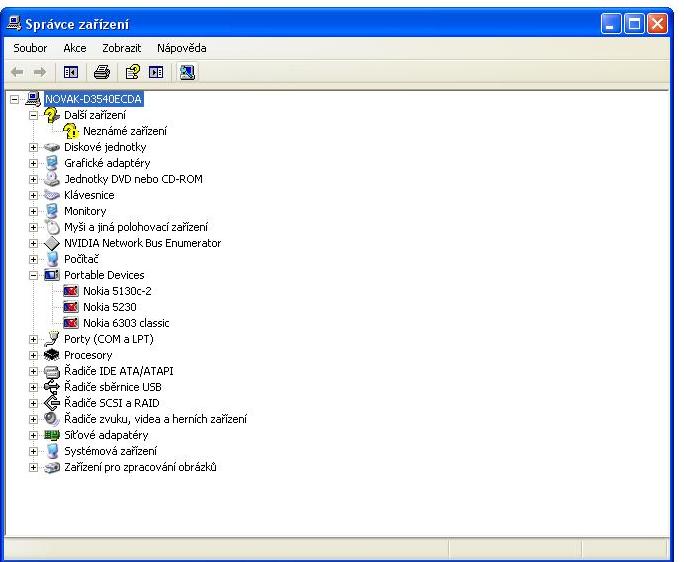The width and height of the screenshot is (684, 562).
Task: Click the DVD/CD-ROM drives icon
Action: point(52,179)
